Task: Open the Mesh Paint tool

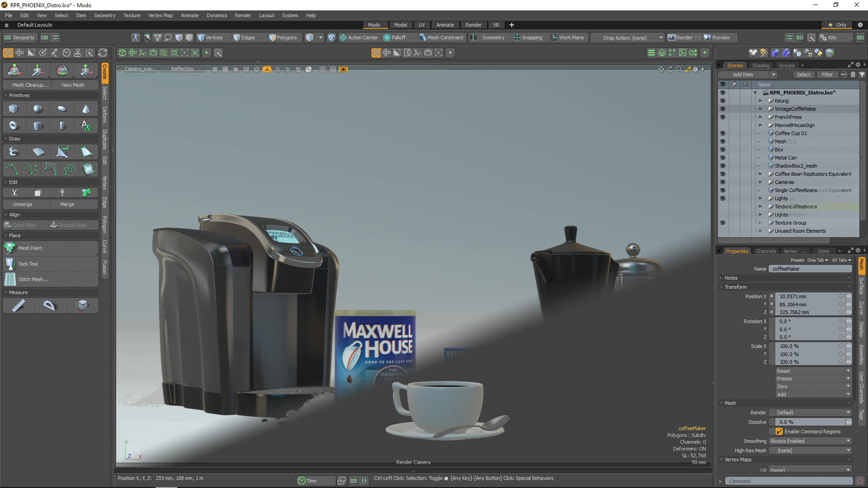Action: click(30, 248)
